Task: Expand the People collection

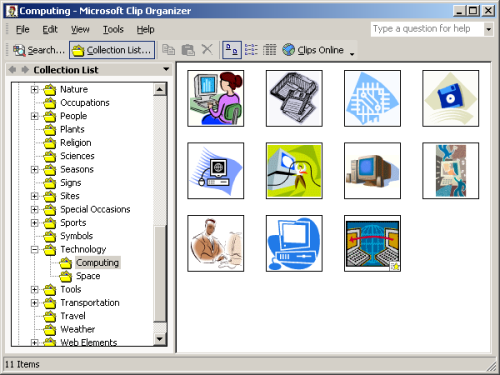Action: 34,116
